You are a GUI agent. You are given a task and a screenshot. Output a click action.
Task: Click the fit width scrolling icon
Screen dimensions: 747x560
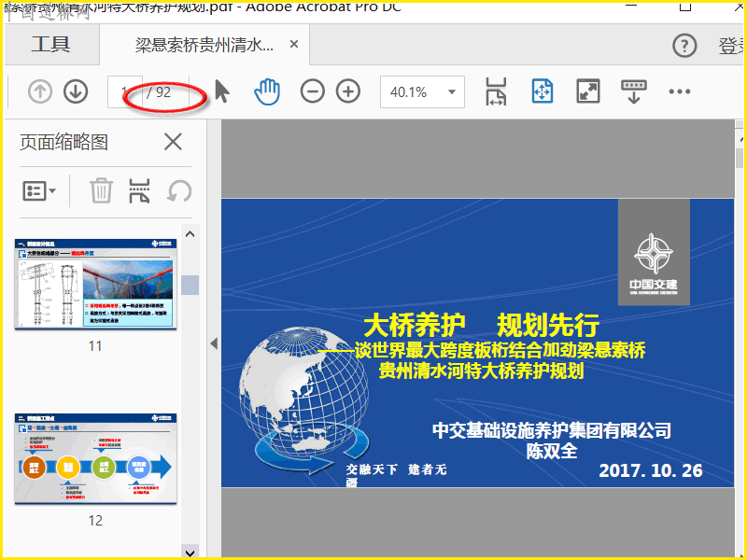496,91
